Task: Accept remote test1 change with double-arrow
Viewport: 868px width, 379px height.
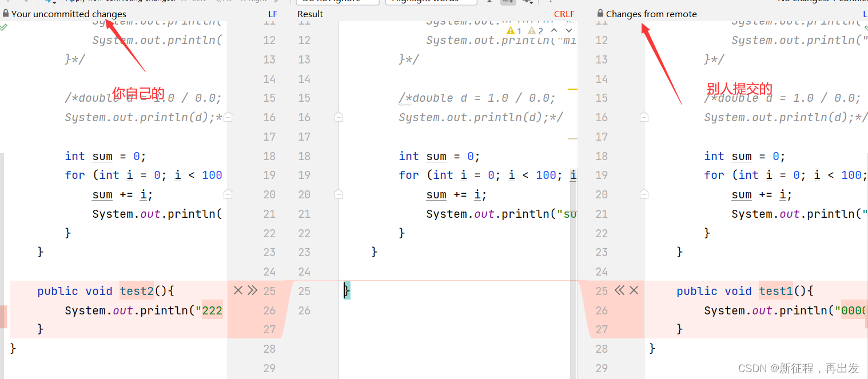Action: (619, 290)
